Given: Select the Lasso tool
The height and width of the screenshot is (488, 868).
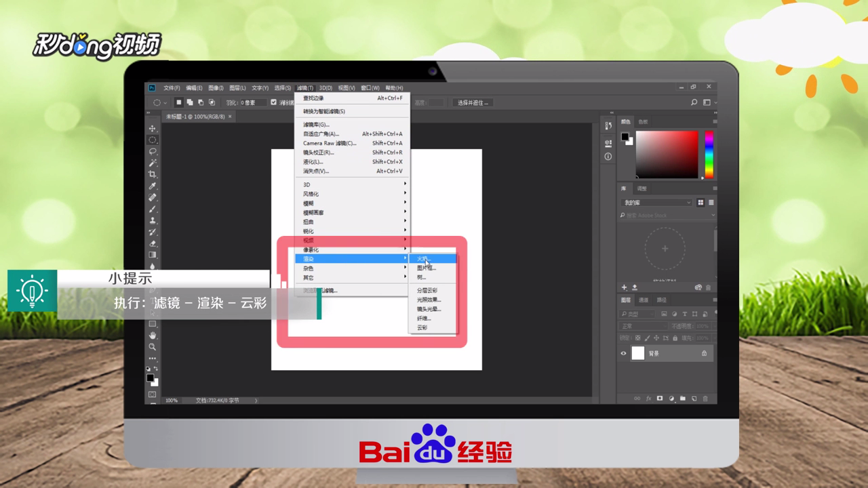Looking at the screenshot, I should (153, 152).
